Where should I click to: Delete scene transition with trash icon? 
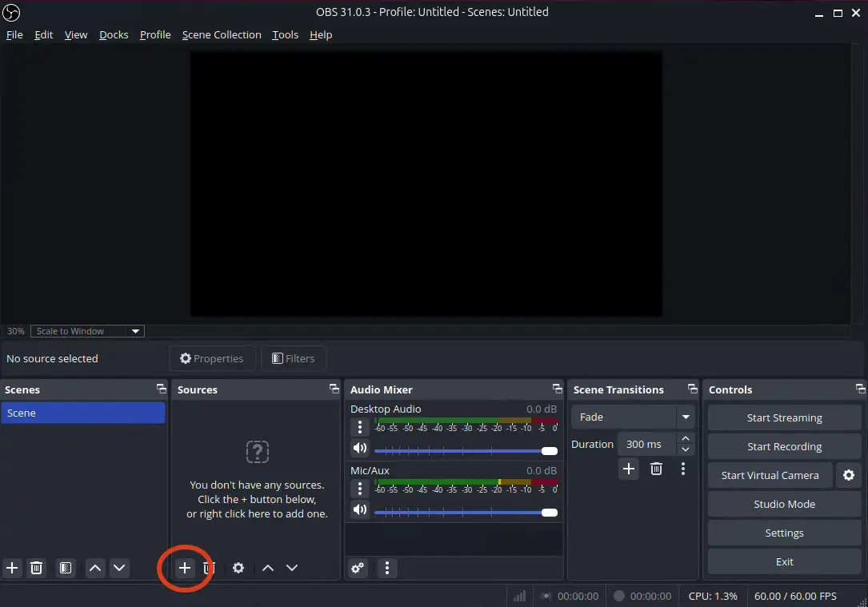pyautogui.click(x=656, y=469)
